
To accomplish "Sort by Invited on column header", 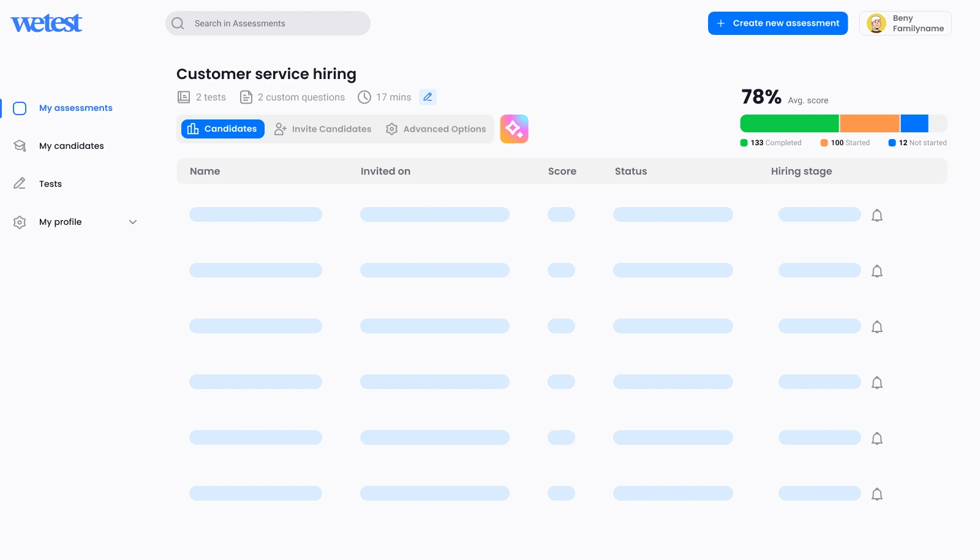I will [x=385, y=171].
